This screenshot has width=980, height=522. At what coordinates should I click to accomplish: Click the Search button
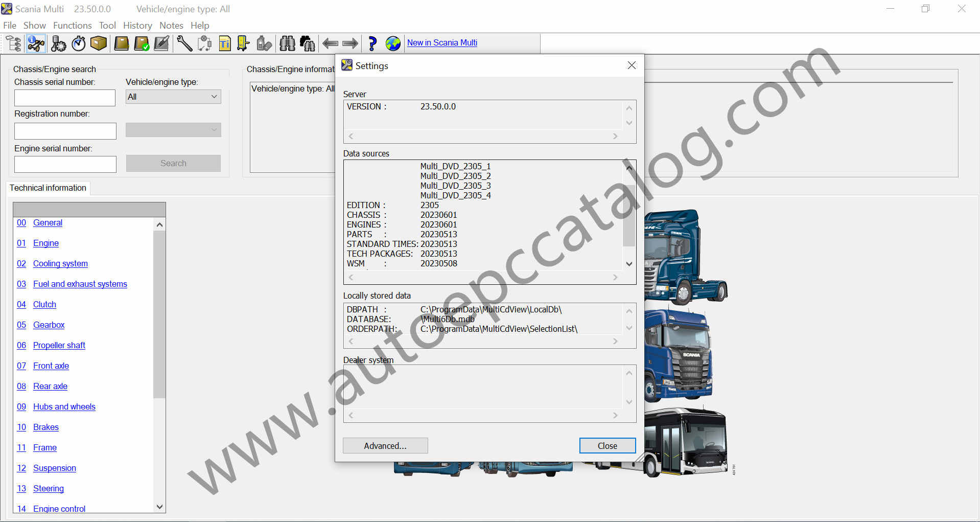coord(173,163)
